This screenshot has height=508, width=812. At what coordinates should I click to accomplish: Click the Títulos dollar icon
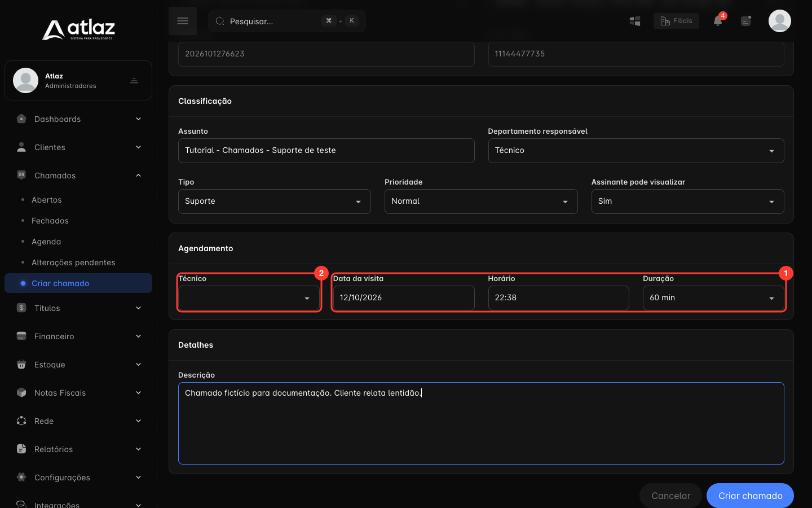pos(21,308)
